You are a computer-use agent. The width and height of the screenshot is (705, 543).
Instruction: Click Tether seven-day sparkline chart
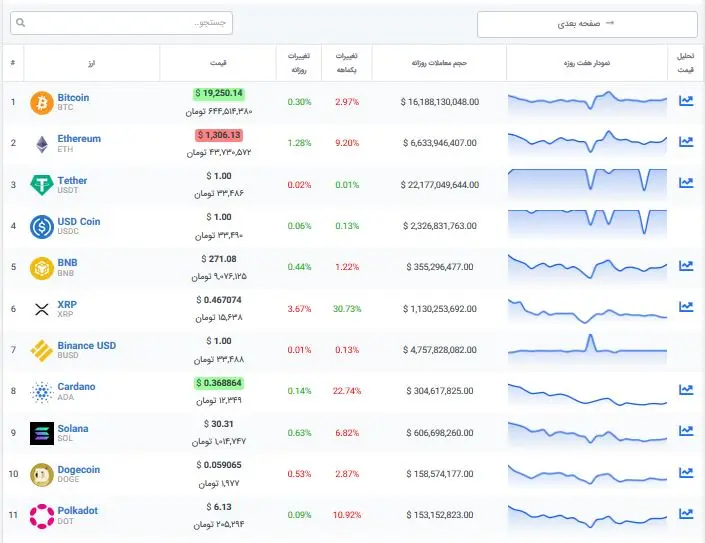click(587, 183)
